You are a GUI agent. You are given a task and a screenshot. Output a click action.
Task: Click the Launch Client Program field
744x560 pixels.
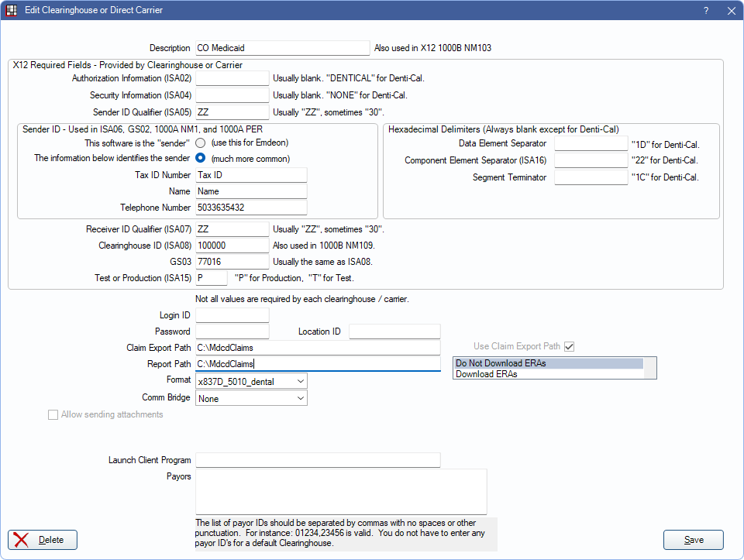(x=318, y=460)
